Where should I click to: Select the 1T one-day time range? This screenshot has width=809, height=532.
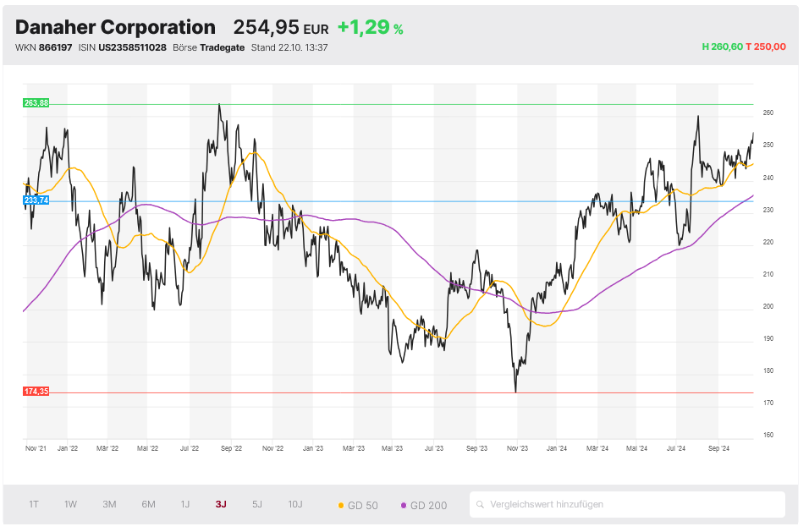coord(34,504)
